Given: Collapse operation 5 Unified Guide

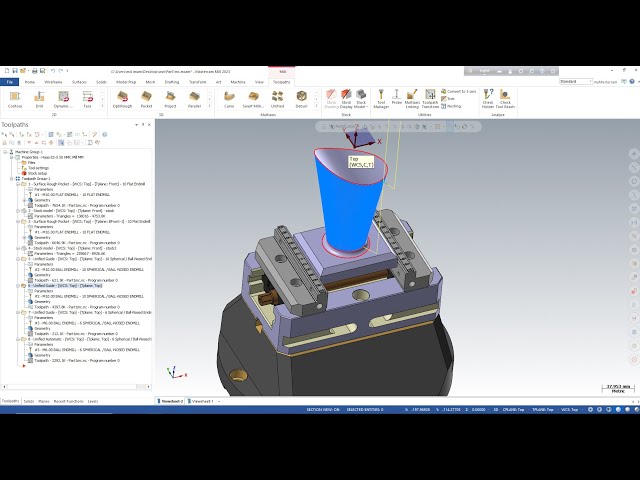Looking at the screenshot, I should pos(18,259).
